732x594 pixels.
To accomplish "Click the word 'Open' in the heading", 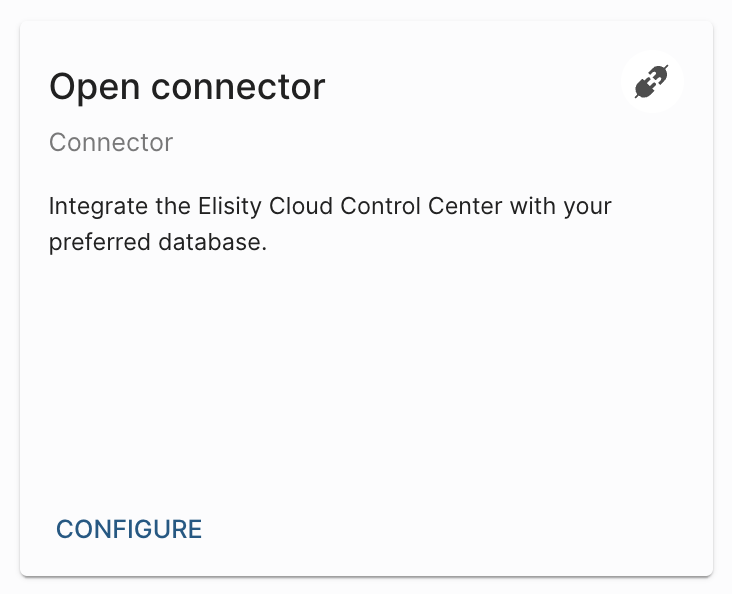I will click(95, 88).
